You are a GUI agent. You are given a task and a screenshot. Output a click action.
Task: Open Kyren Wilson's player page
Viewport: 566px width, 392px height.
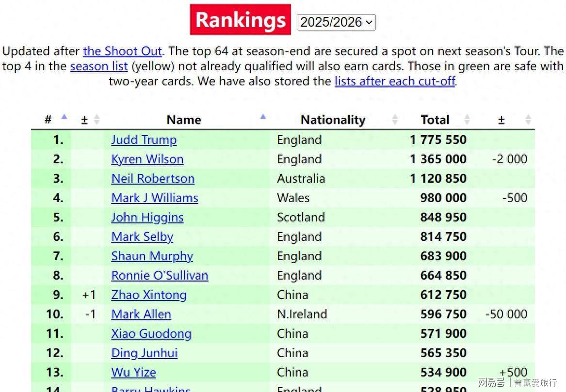pyautogui.click(x=147, y=159)
